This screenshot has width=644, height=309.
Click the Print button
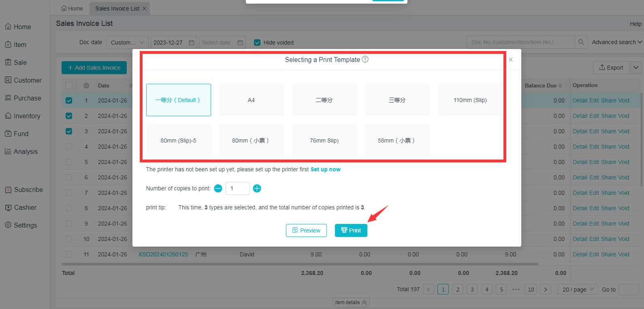coord(351,230)
